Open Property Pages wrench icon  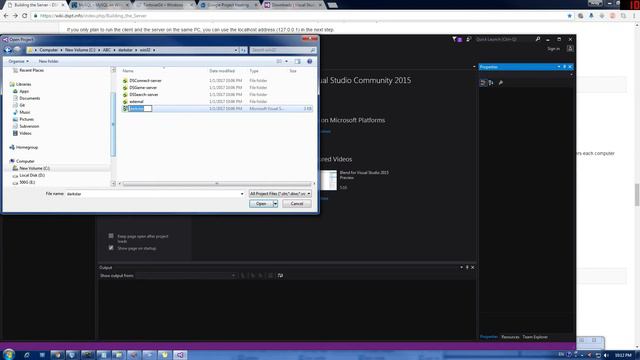tap(501, 83)
